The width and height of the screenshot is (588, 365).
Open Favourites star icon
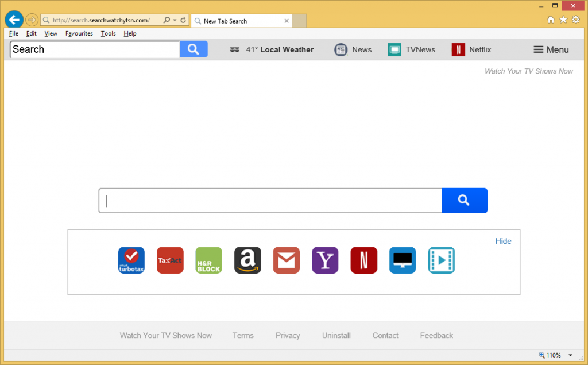pyautogui.click(x=563, y=20)
